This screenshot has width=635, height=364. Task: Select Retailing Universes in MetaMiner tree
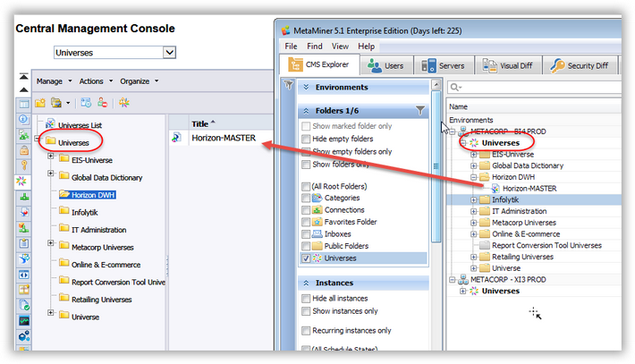point(522,257)
